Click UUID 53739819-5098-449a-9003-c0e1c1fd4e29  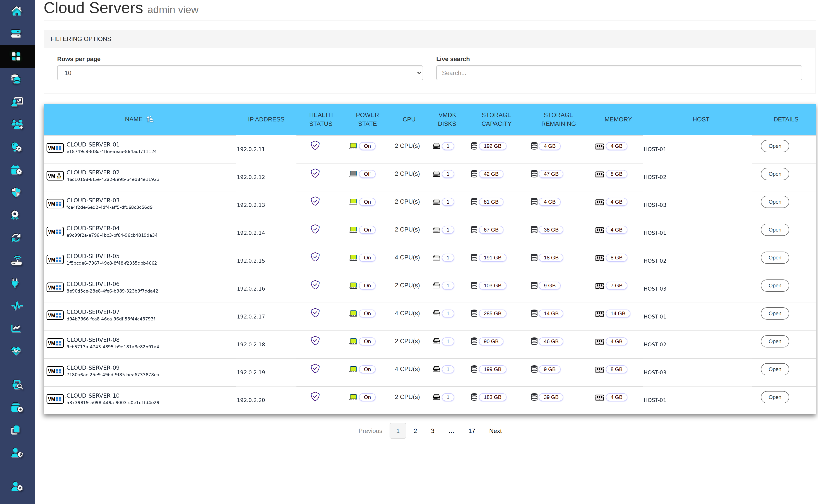[113, 403]
